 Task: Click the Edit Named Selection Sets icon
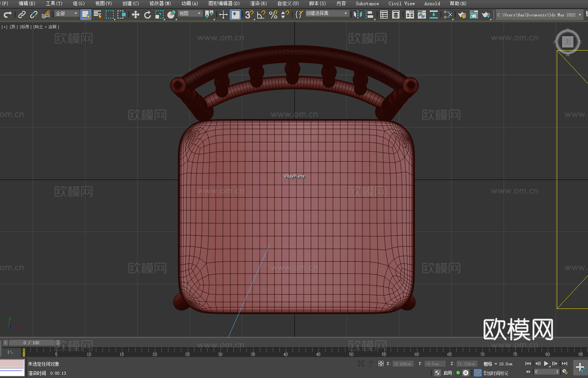tap(299, 14)
